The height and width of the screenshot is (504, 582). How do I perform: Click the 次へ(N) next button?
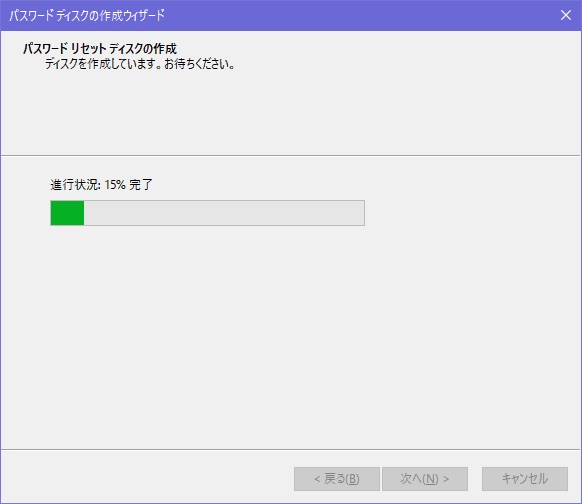(425, 479)
